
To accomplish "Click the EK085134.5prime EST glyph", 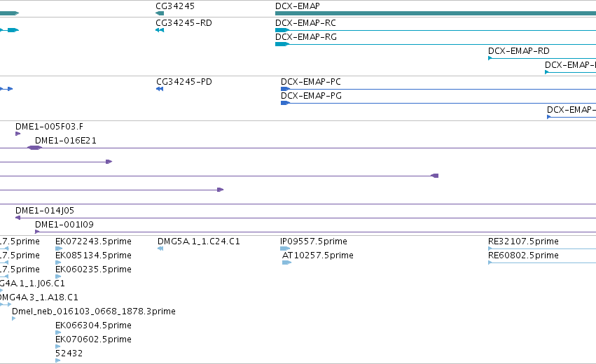I will [58, 262].
